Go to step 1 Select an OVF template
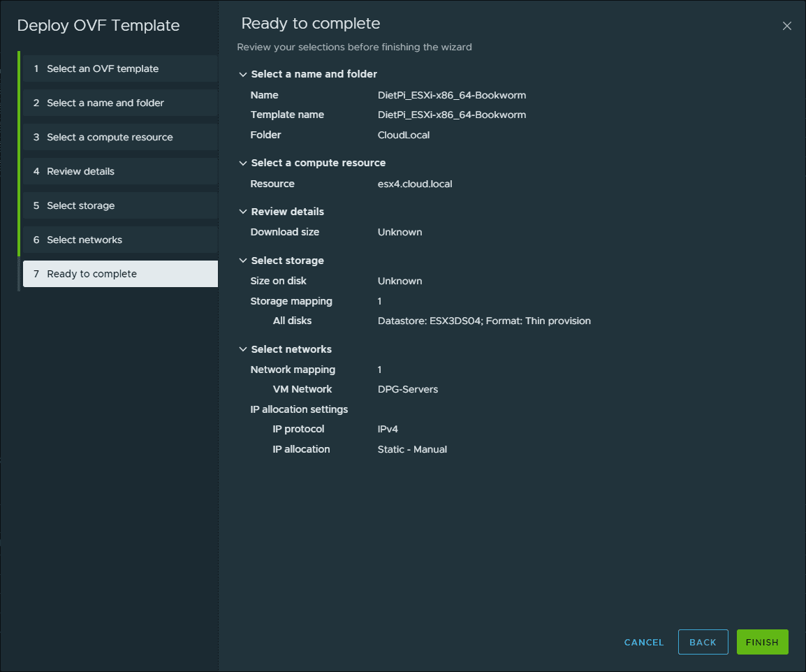Screen dimensions: 806x672 pos(103,68)
